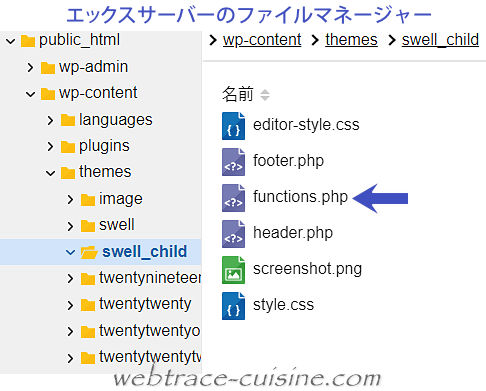
Task: Collapse the swell_child tree node
Action: (x=70, y=252)
